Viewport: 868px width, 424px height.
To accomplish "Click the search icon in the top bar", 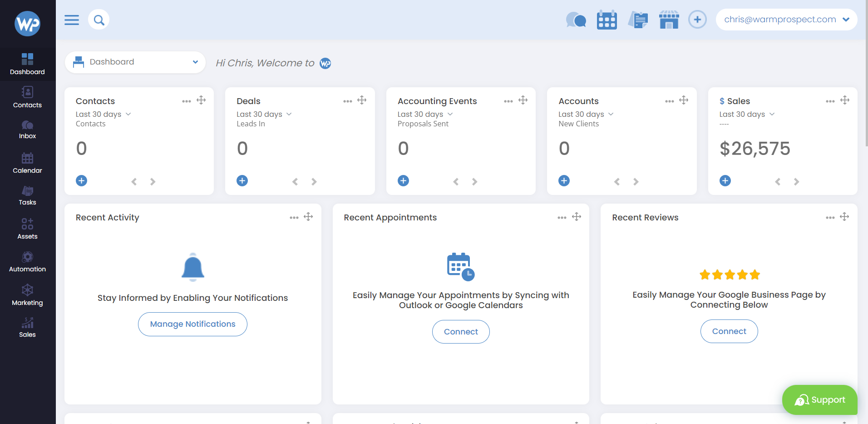I will [x=99, y=20].
